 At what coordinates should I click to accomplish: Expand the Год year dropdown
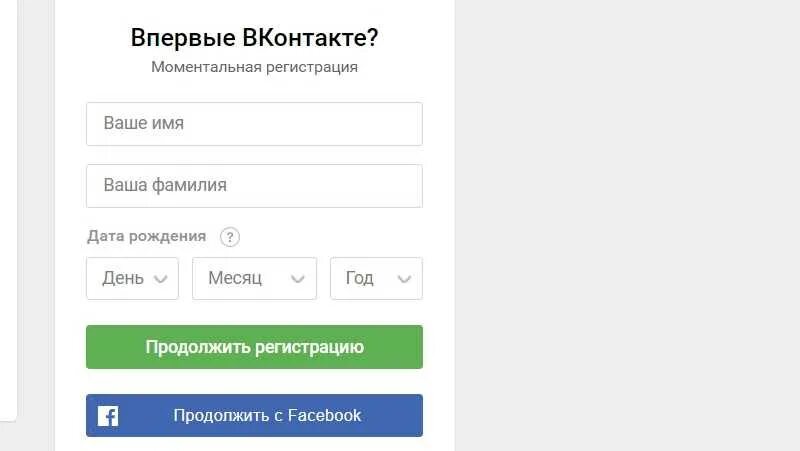[x=377, y=279]
